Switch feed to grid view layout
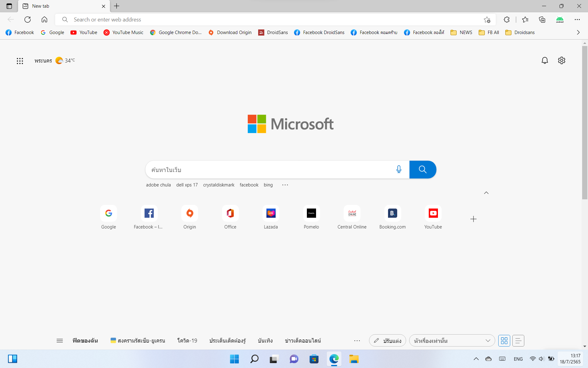 pyautogui.click(x=504, y=340)
